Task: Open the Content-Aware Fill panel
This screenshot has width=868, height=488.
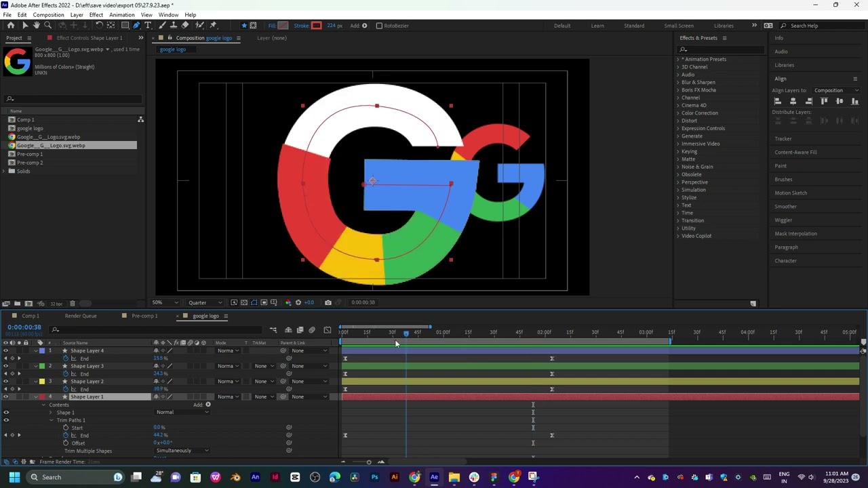Action: point(795,152)
